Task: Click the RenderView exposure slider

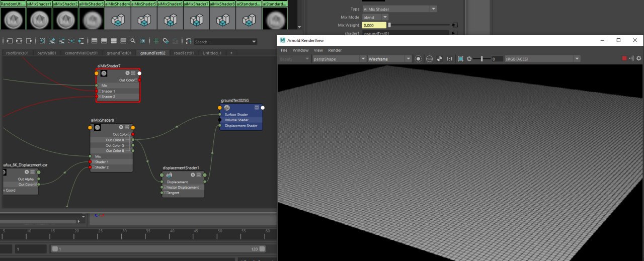Action: tap(482, 59)
